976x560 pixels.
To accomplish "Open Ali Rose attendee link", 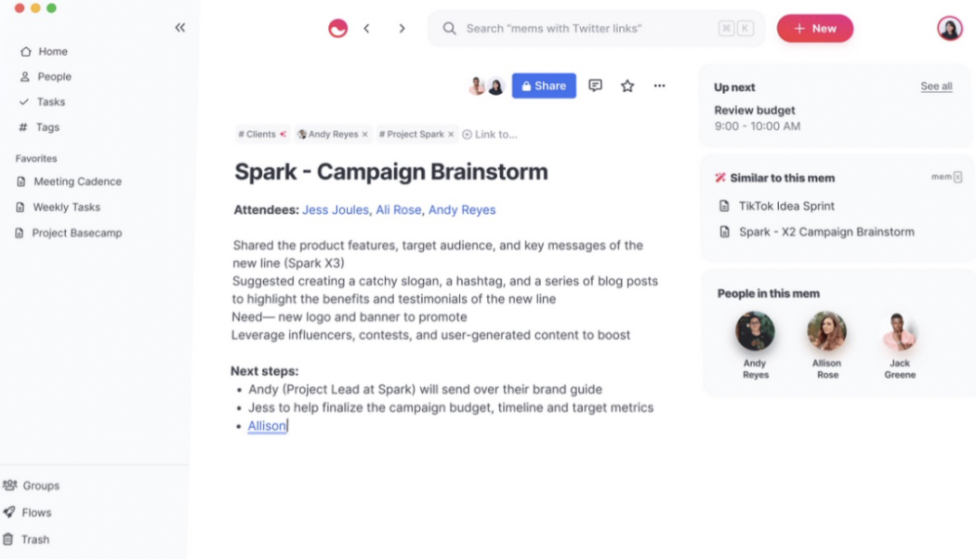I will pos(399,210).
